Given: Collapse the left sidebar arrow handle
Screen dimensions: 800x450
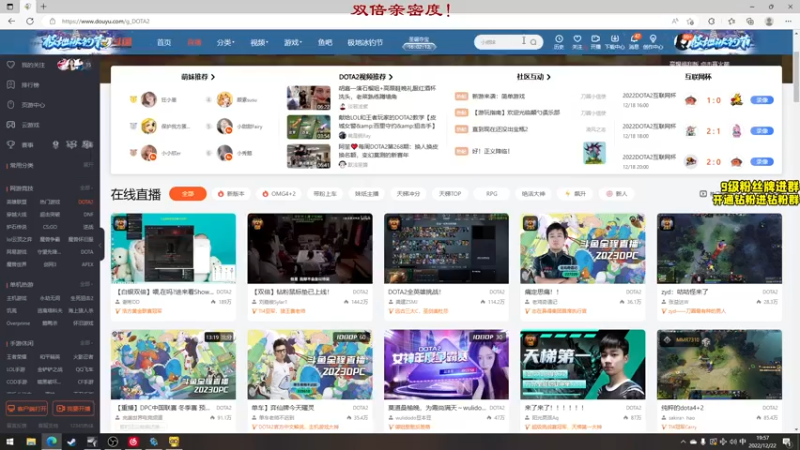Looking at the screenshot, I should 101,244.
